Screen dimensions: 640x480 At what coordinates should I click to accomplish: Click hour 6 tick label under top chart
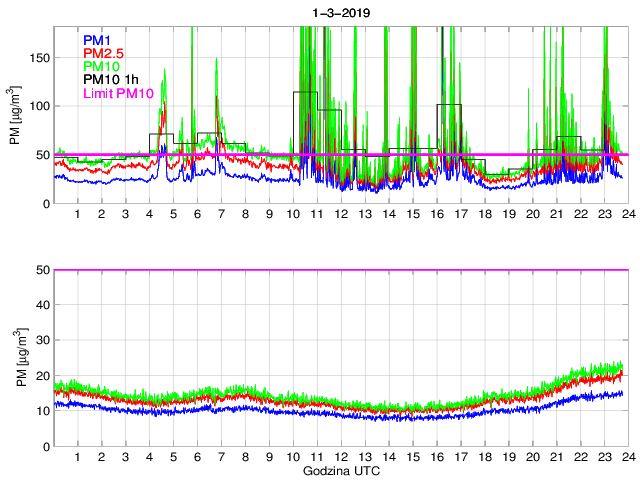(197, 215)
